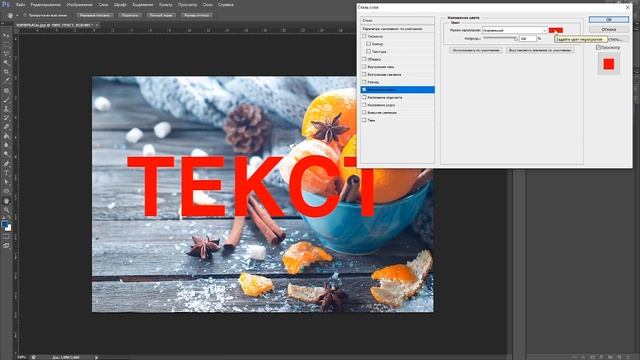Click 'Реальные пикселы' options bar button

click(x=95, y=15)
